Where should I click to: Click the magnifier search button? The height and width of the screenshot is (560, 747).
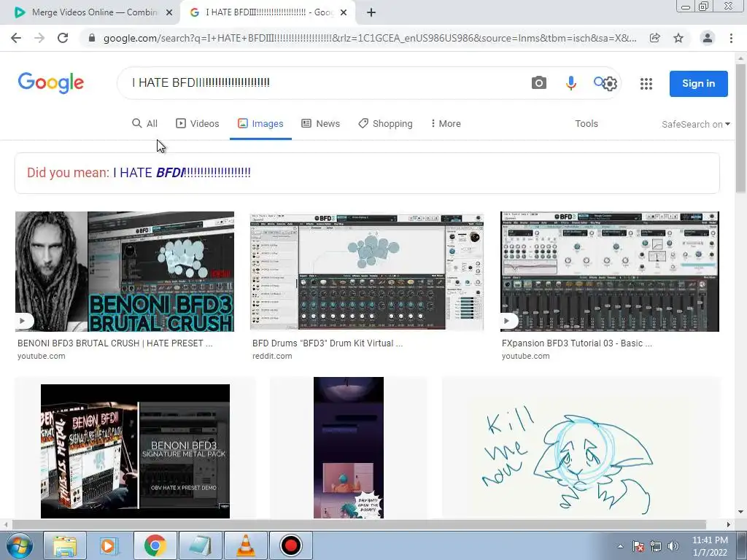(x=598, y=82)
